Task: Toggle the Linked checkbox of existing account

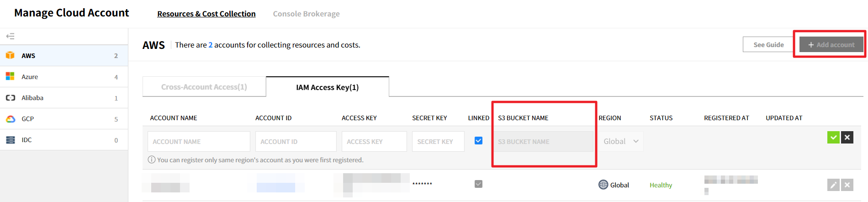Action: pos(478,184)
